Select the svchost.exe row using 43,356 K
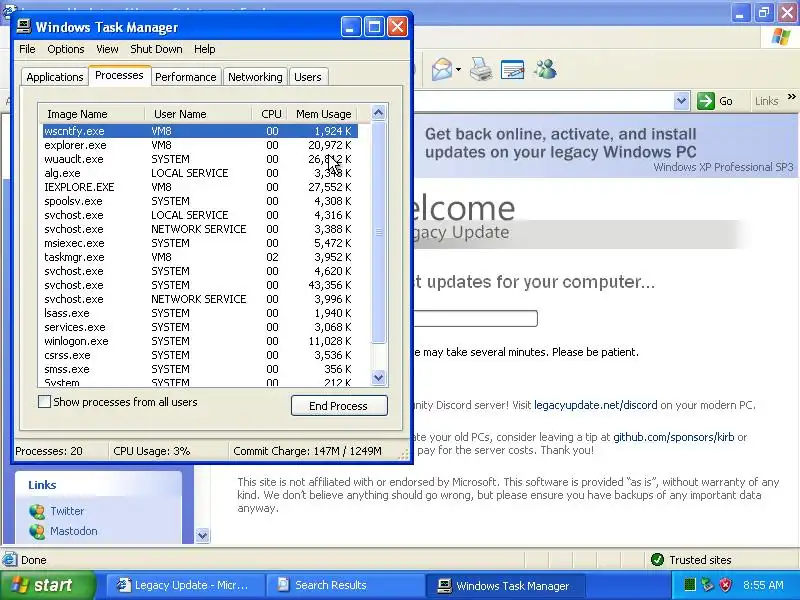 (200, 285)
